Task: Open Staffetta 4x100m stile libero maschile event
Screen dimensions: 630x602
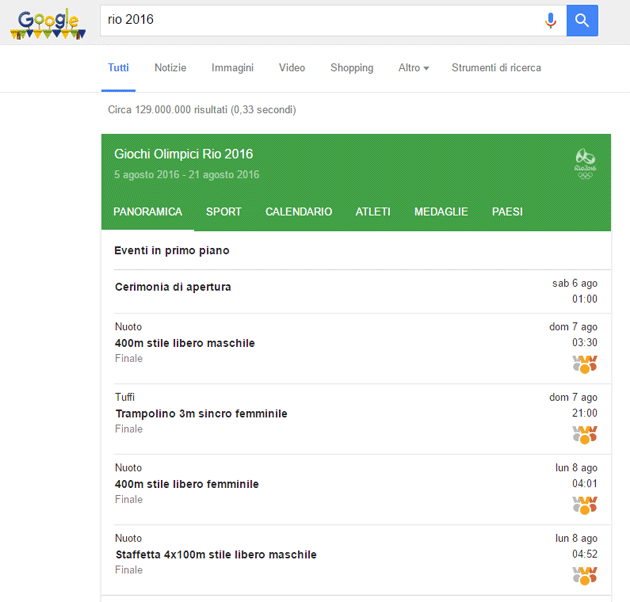Action: 215,555
